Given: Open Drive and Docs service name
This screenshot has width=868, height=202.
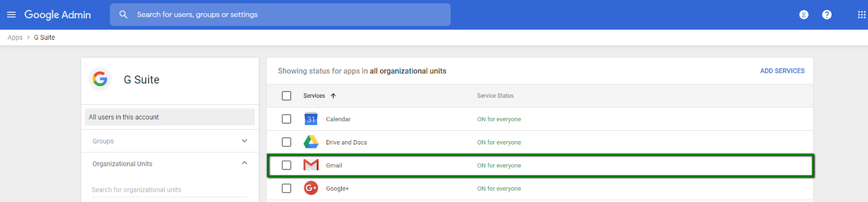Looking at the screenshot, I should click(x=346, y=142).
